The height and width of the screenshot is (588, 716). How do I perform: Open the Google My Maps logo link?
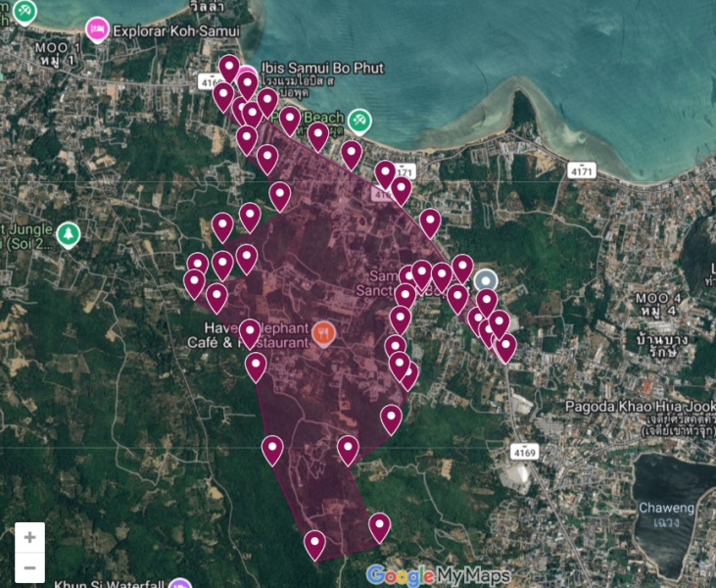(437, 575)
